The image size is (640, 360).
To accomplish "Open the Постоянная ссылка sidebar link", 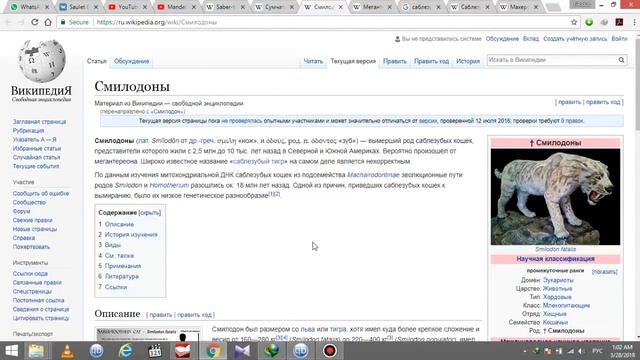I will coord(38,300).
